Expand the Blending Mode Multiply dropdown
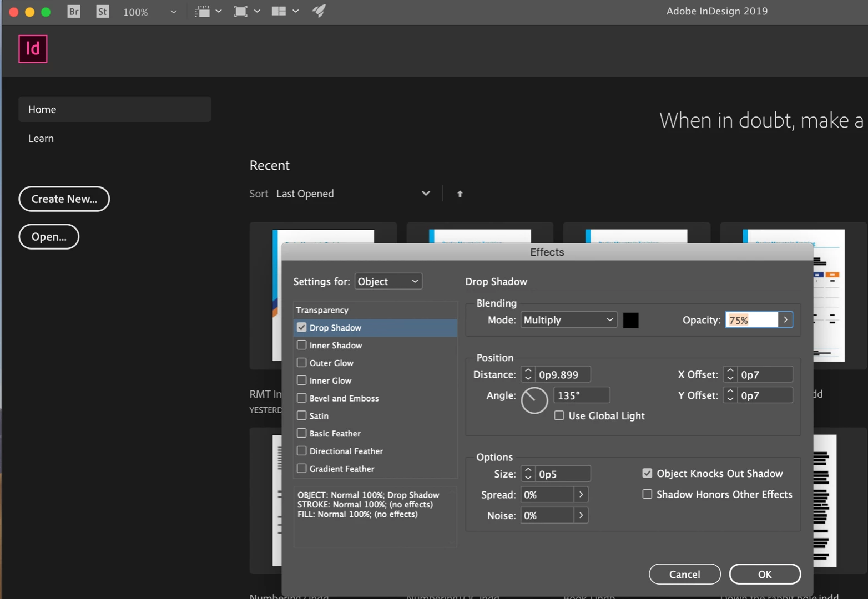The width and height of the screenshot is (868, 599). pos(569,320)
